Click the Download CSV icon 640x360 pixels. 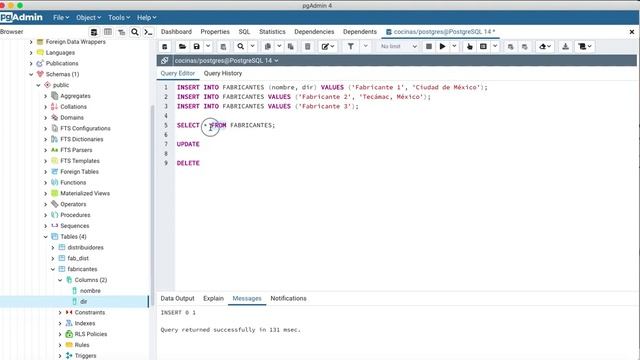pos(565,47)
